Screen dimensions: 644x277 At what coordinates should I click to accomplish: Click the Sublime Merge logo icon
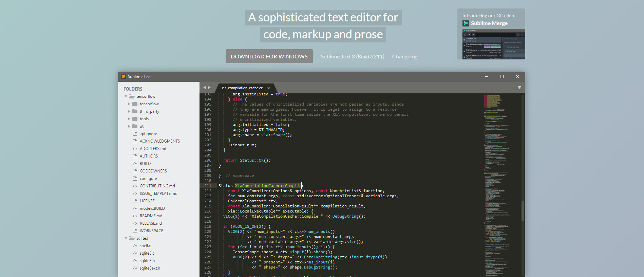point(466,23)
